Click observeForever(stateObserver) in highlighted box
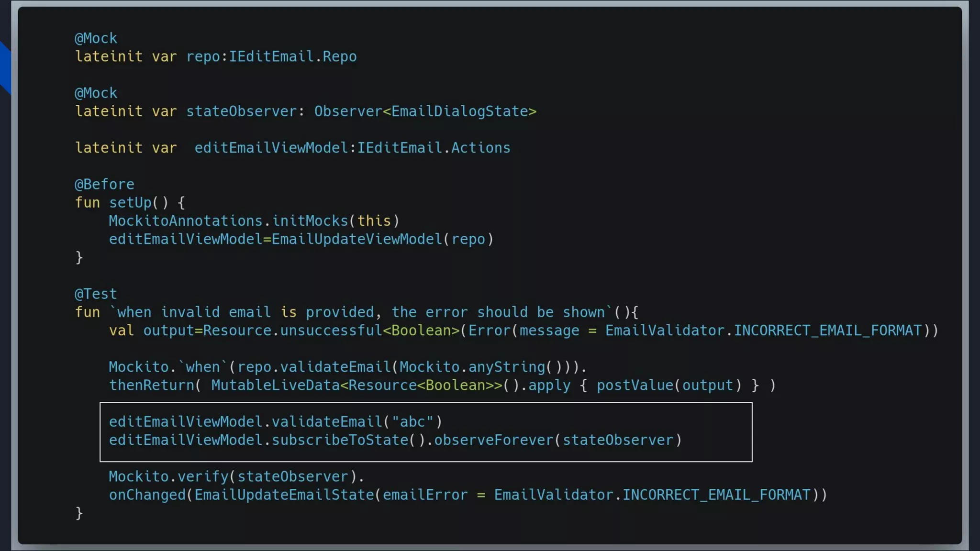980x551 pixels. pos(557,440)
